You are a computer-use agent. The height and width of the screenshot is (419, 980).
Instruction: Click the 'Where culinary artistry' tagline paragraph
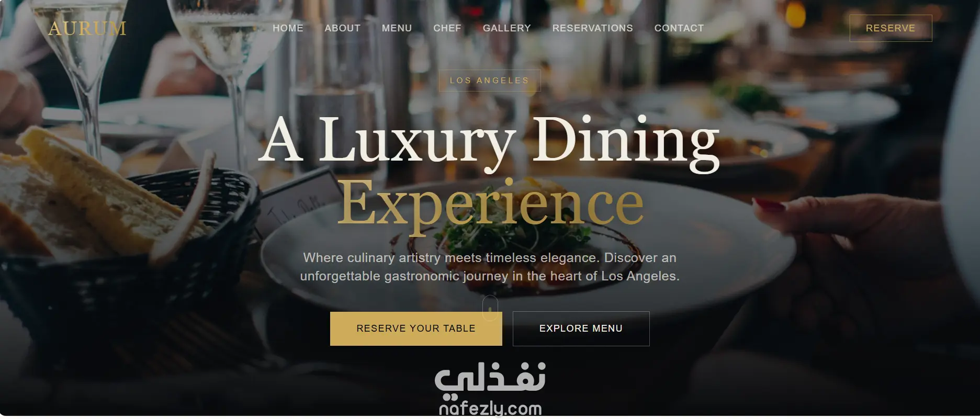coord(490,267)
